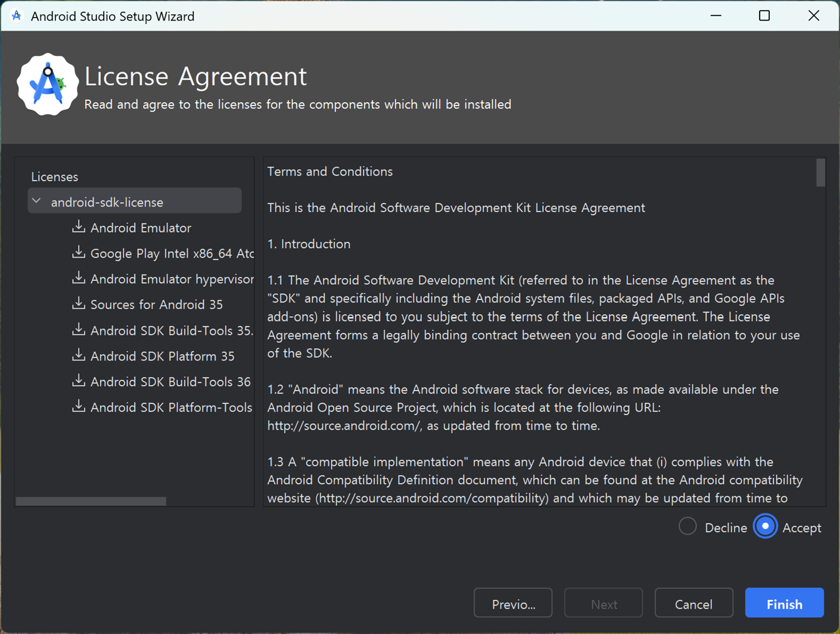840x634 pixels.
Task: Click the Cancel button
Action: tap(694, 603)
